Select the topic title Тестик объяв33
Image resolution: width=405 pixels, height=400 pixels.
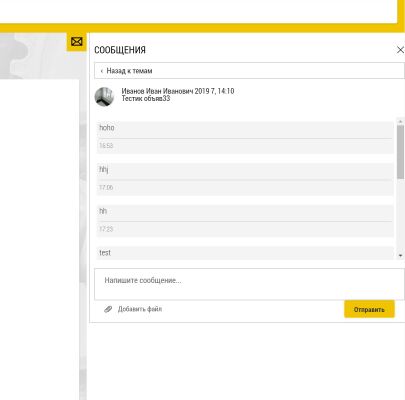point(146,98)
